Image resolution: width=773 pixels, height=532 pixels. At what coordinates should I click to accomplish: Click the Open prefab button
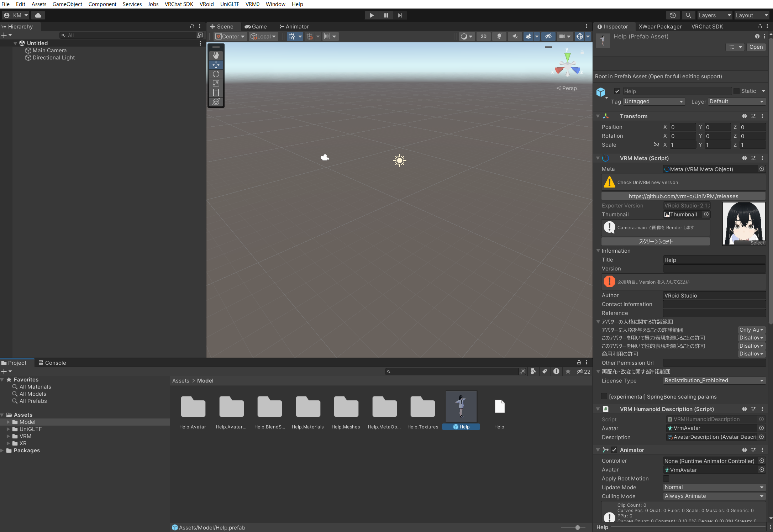click(x=756, y=47)
